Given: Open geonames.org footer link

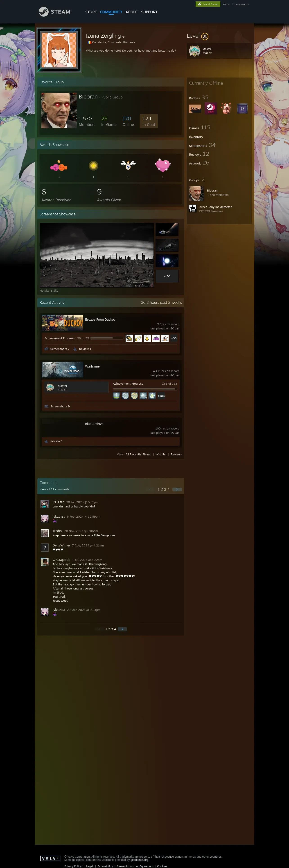Looking at the screenshot, I should (140, 860).
